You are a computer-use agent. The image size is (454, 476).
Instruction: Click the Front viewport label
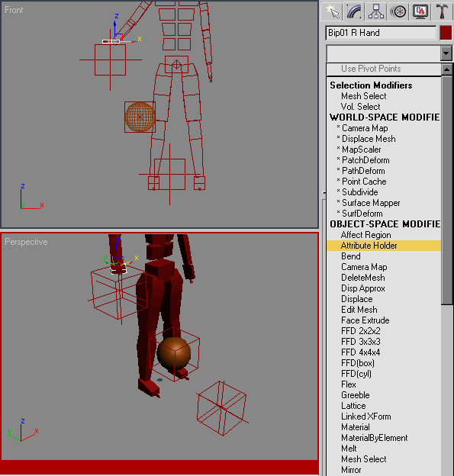(14, 10)
